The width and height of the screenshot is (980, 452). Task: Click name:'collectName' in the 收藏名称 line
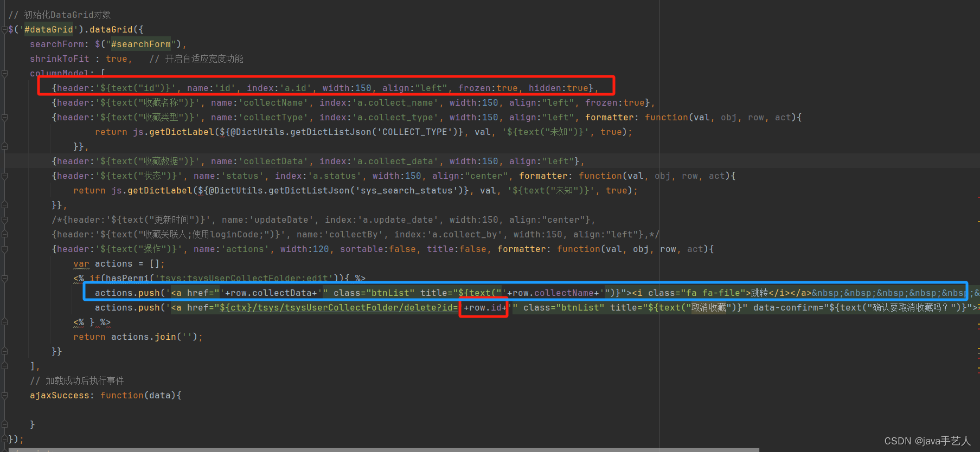[260, 102]
